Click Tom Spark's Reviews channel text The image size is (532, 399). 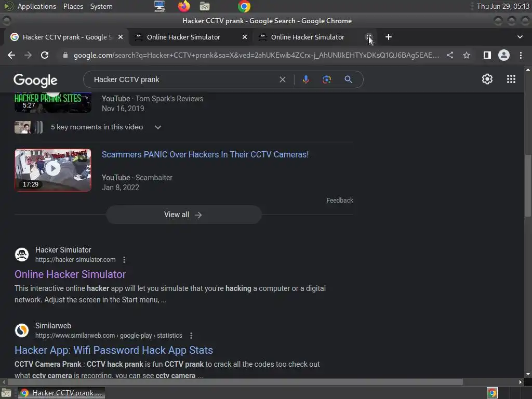pos(169,99)
